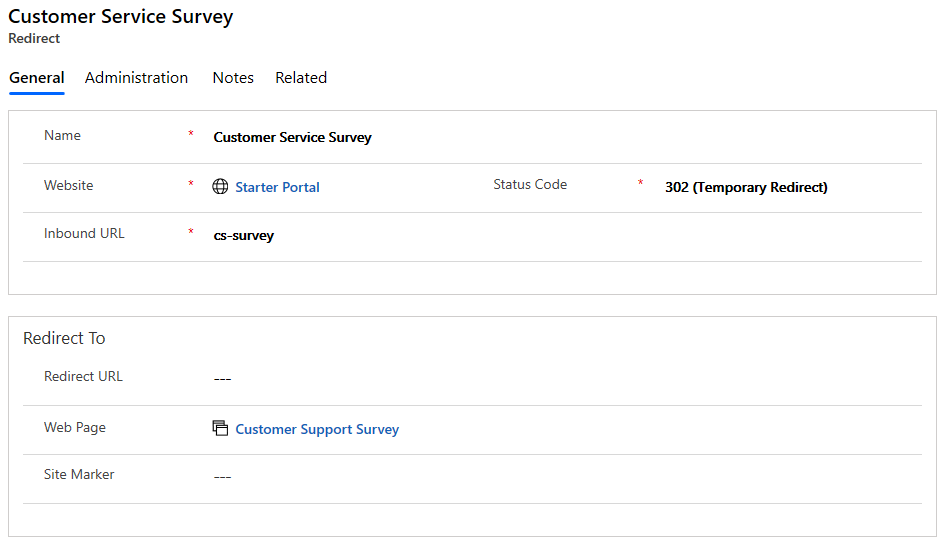Click the Website field label
The width and height of the screenshot is (947, 546).
pos(69,185)
